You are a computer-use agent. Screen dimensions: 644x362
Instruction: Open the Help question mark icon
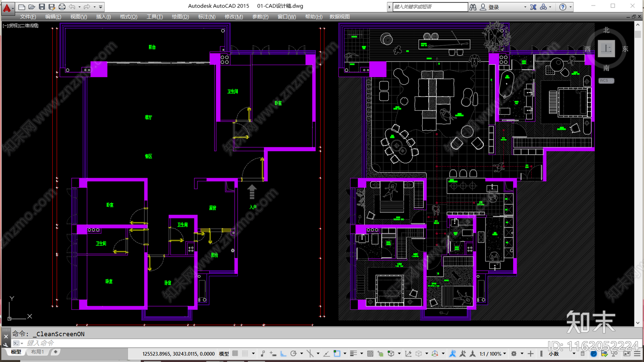[563, 7]
